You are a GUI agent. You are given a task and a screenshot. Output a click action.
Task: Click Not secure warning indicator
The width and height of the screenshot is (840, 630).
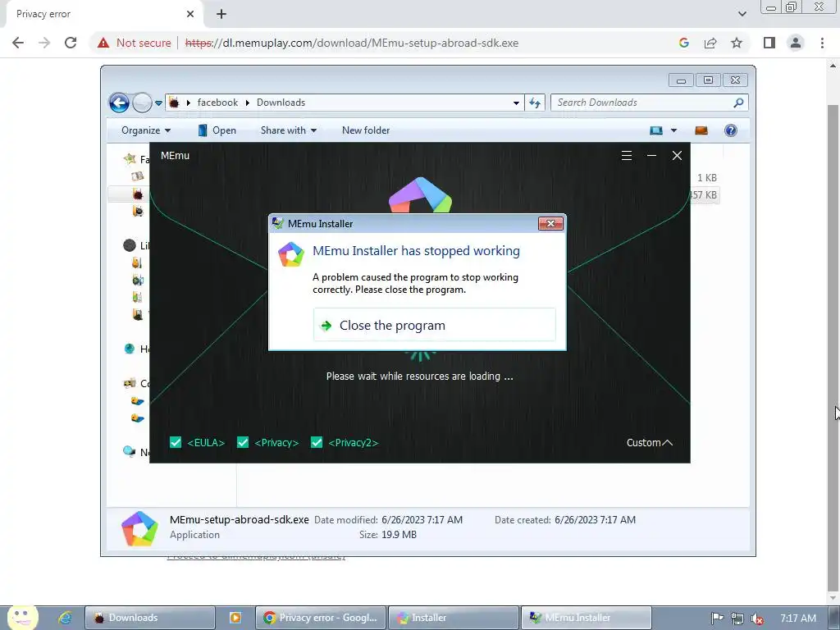pos(134,43)
